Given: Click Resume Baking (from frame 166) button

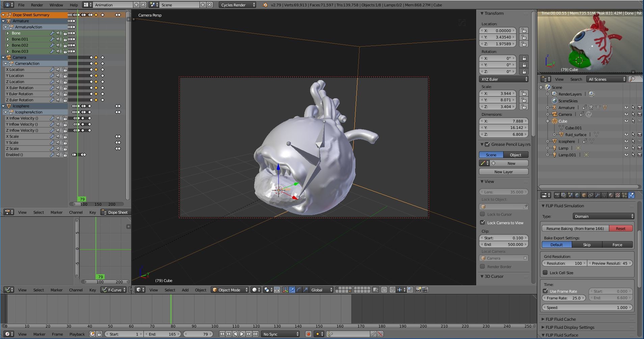Looking at the screenshot, I should point(575,228).
